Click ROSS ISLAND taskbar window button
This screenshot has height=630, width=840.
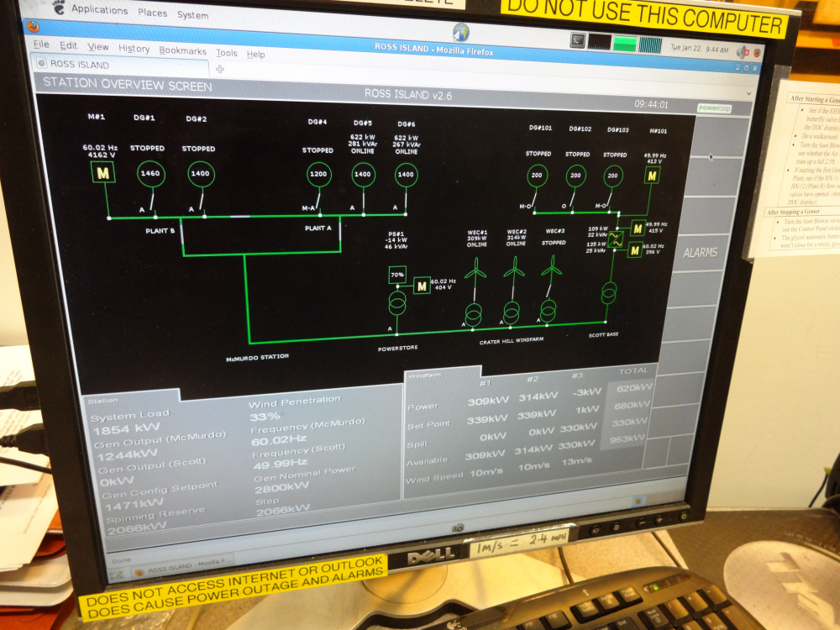pyautogui.click(x=182, y=566)
